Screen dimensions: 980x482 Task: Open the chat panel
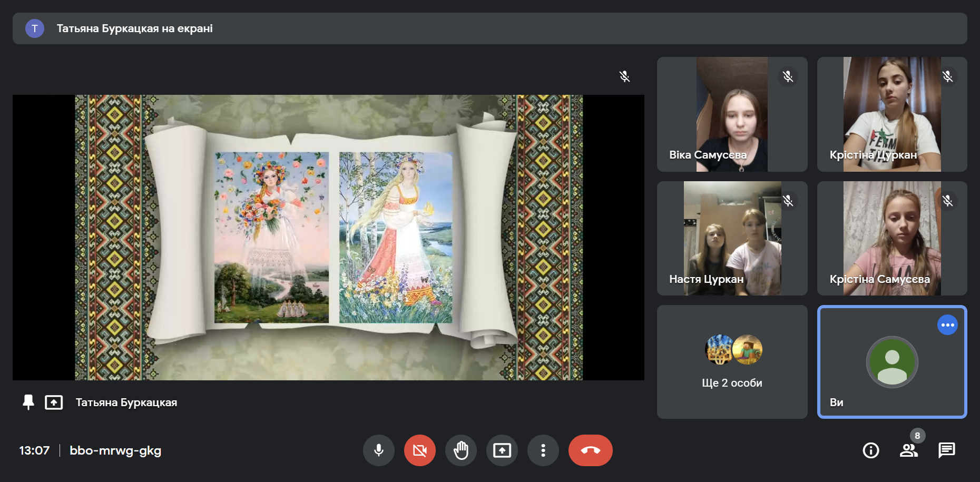click(x=946, y=450)
